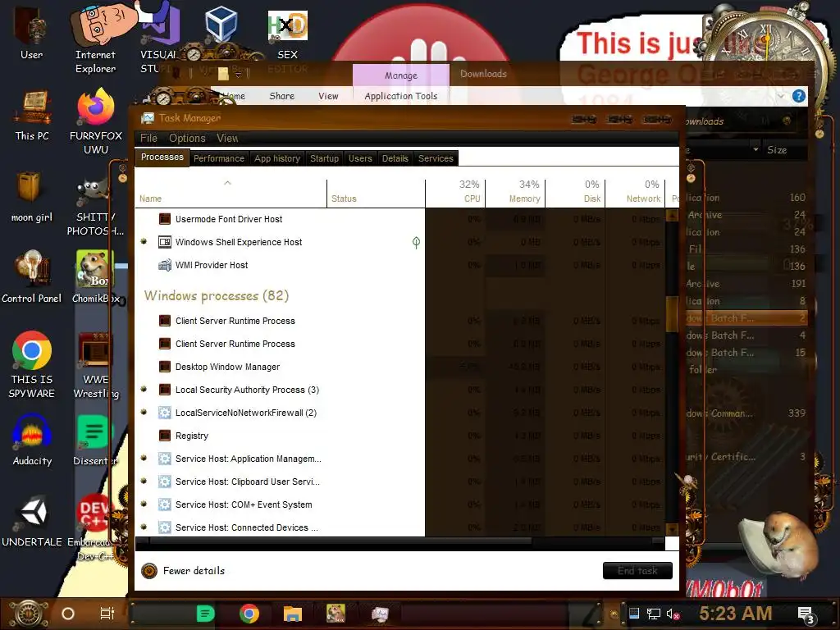Open Chrome from the taskbar
Viewport: 840px width, 630px height.
click(x=249, y=614)
